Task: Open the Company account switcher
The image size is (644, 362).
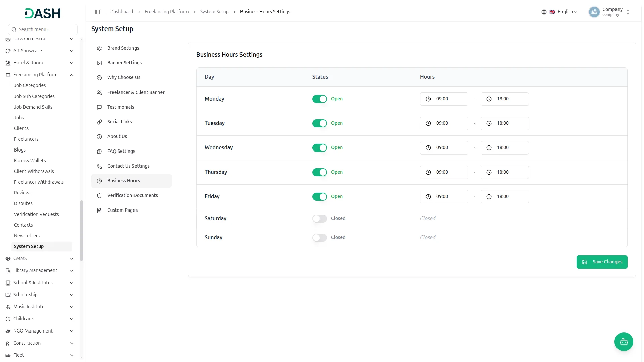Action: click(x=609, y=12)
